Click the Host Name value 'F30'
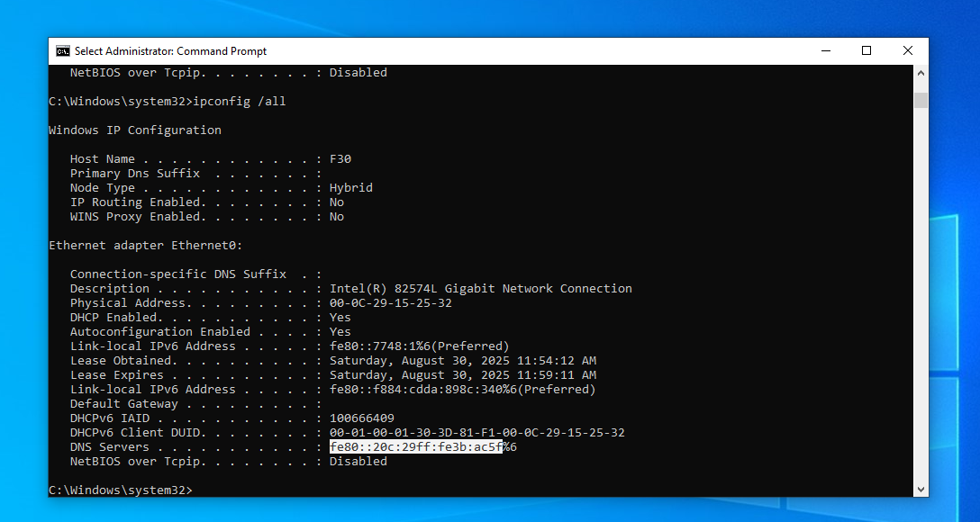Screen dimensions: 980x522 340,158
